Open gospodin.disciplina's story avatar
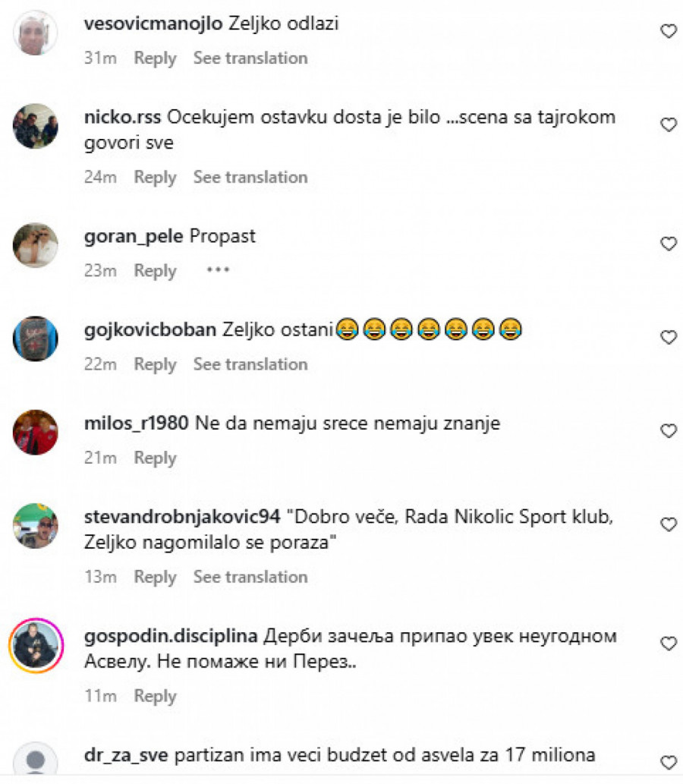 pos(36,645)
